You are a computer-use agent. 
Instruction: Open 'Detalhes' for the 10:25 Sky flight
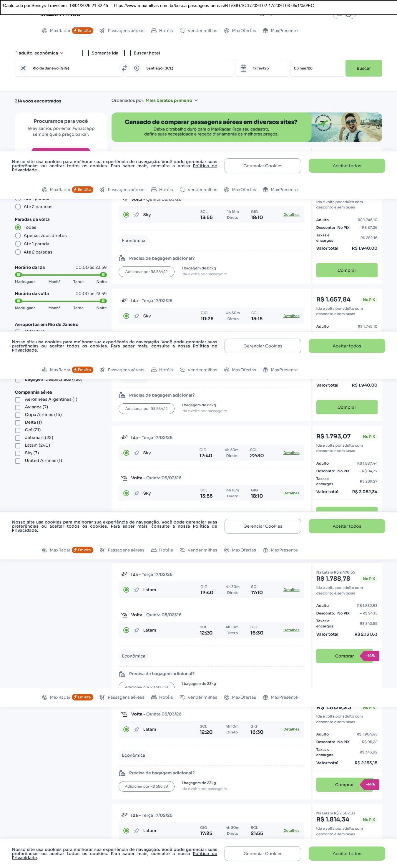(291, 316)
